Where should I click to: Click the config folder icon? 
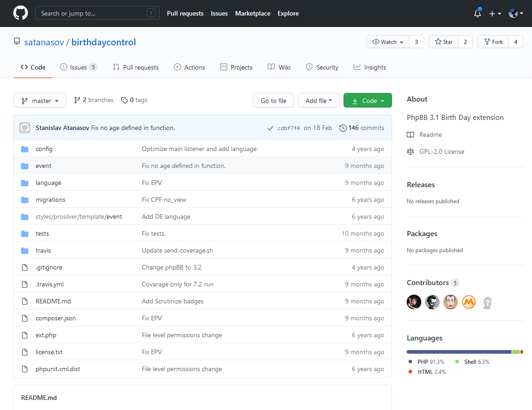coord(25,149)
